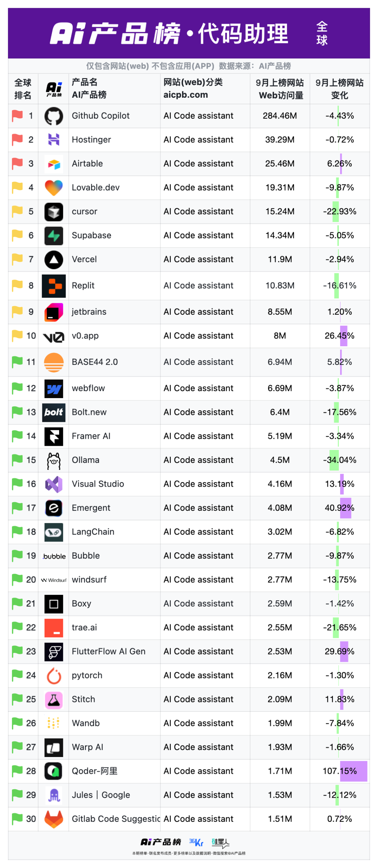Click the 9月上榜网站 变化 column header
Viewport: 378px width, 868px height.
pyautogui.click(x=339, y=89)
